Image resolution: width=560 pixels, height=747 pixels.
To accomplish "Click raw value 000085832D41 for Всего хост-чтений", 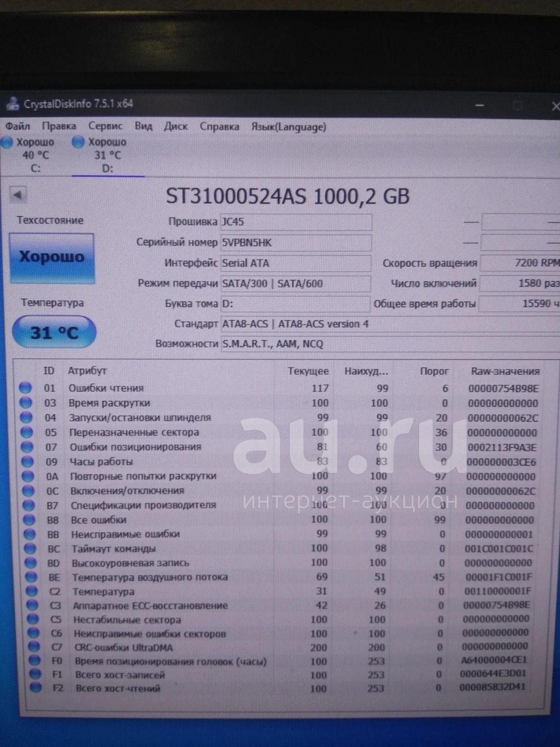I will point(492,687).
